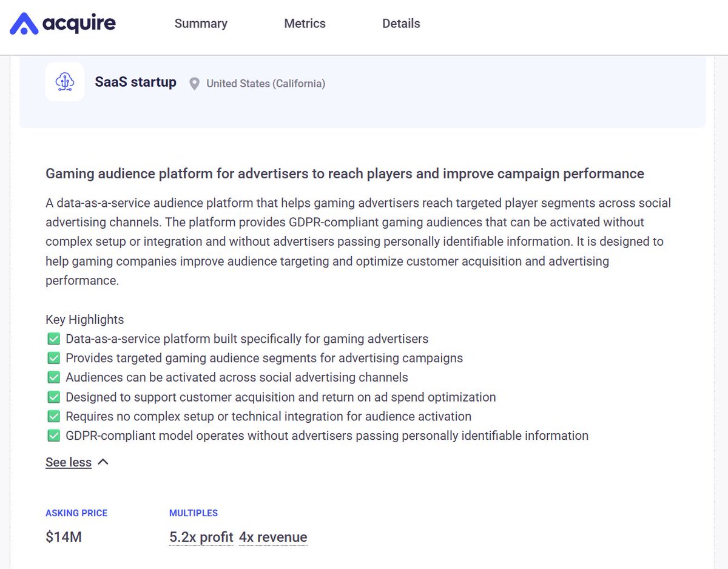Click the SaaS startup cloud icon
The image size is (728, 569).
click(65, 82)
